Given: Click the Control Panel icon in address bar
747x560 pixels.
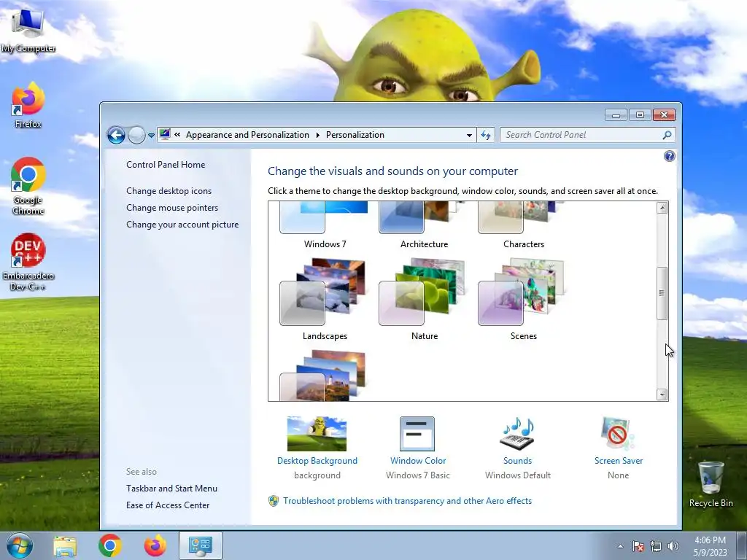Looking at the screenshot, I should coord(165,134).
